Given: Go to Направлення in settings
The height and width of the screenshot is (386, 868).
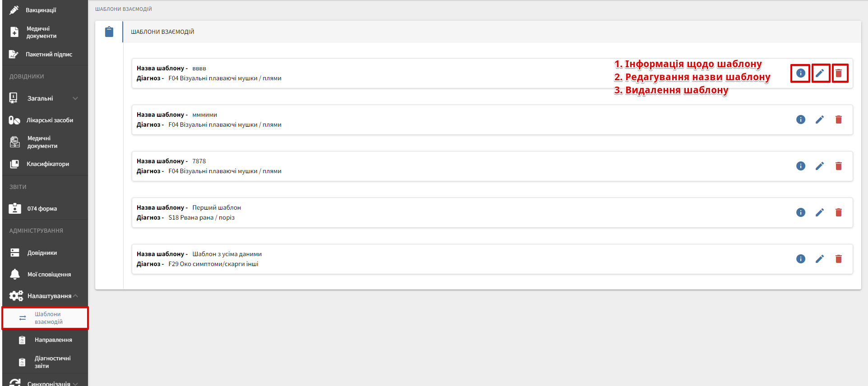Looking at the screenshot, I should [53, 340].
